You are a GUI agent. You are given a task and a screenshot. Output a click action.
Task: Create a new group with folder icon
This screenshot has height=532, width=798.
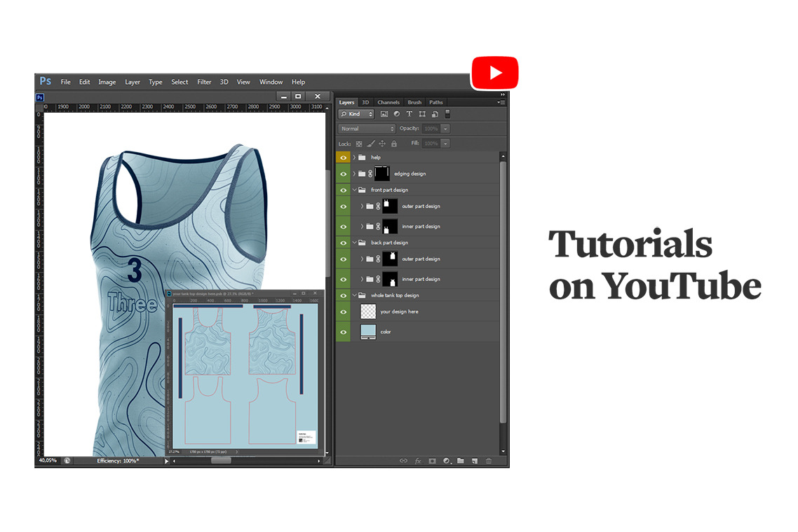[x=461, y=461]
